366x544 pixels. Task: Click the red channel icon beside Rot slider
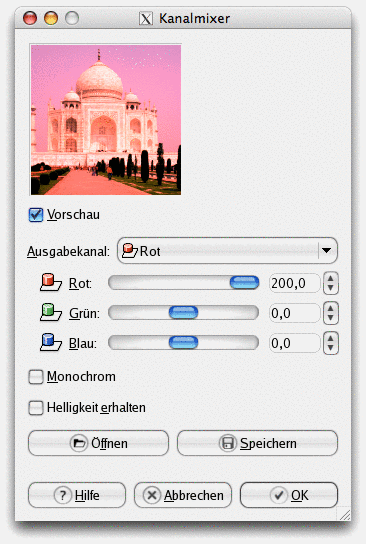click(x=51, y=282)
